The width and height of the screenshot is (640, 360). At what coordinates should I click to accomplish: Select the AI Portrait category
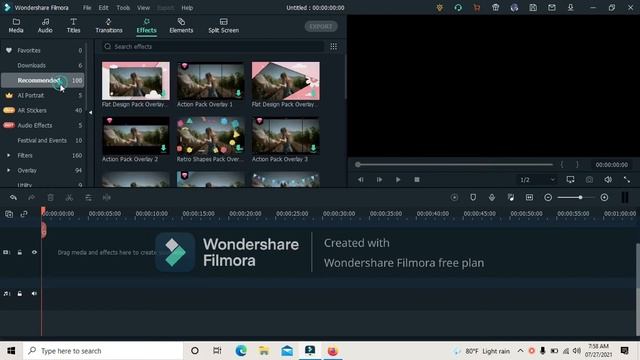(x=43, y=95)
